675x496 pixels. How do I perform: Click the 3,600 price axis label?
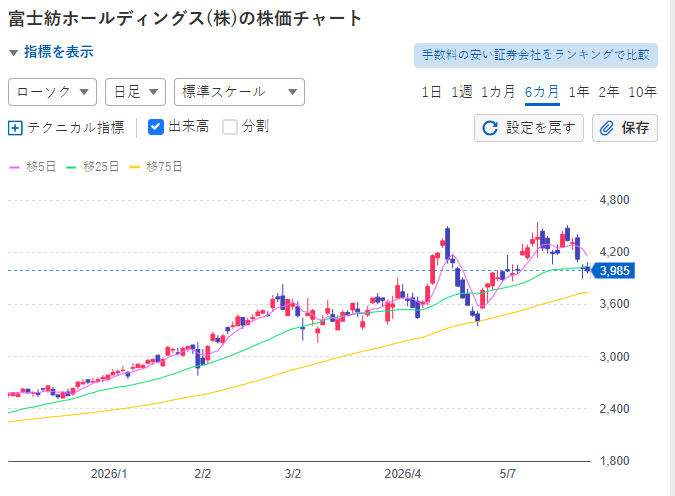point(614,304)
